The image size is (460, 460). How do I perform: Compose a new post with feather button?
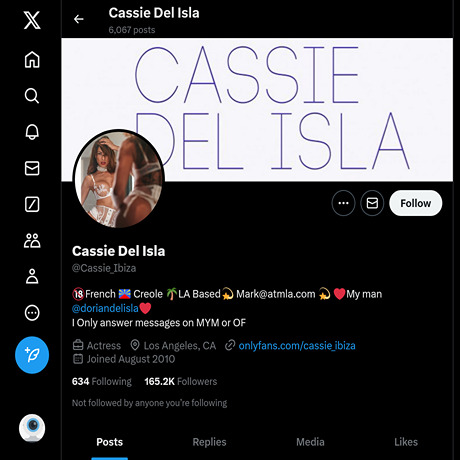pos(32,355)
